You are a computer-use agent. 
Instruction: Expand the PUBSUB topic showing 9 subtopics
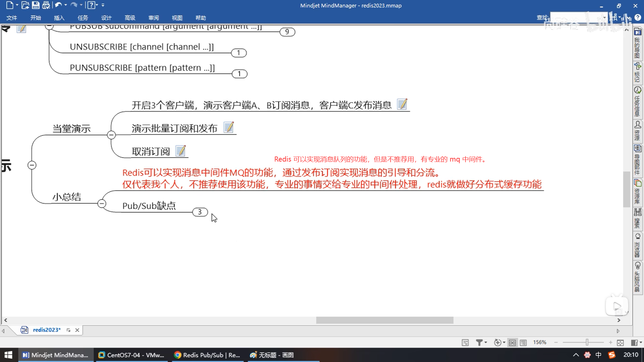[x=287, y=32]
